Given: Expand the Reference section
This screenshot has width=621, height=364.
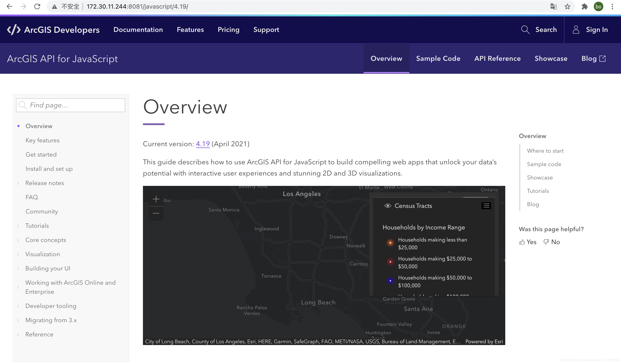Looking at the screenshot, I should (18, 335).
